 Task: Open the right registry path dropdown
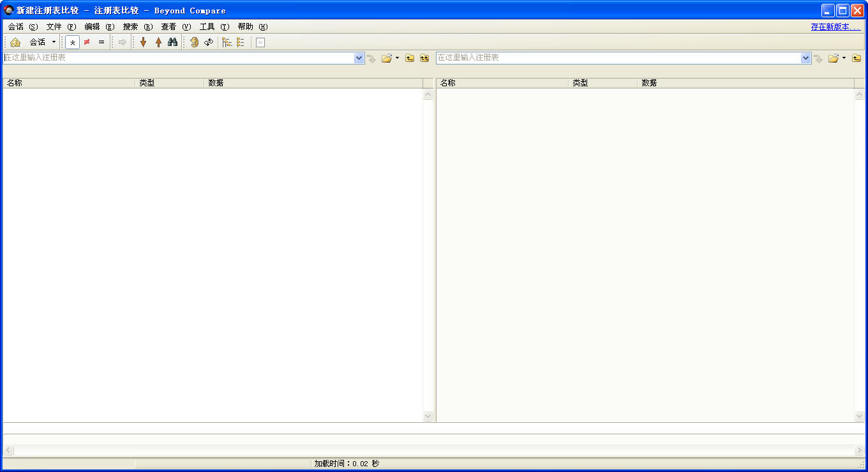click(x=805, y=58)
